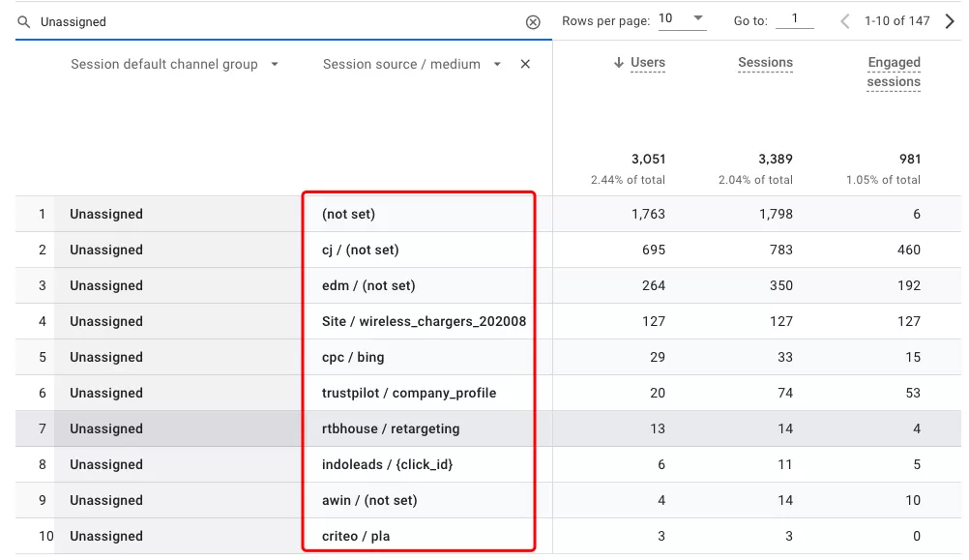Select the edm / (not set) cell
Image resolution: width=969 pixels, height=560 pixels.
point(368,285)
